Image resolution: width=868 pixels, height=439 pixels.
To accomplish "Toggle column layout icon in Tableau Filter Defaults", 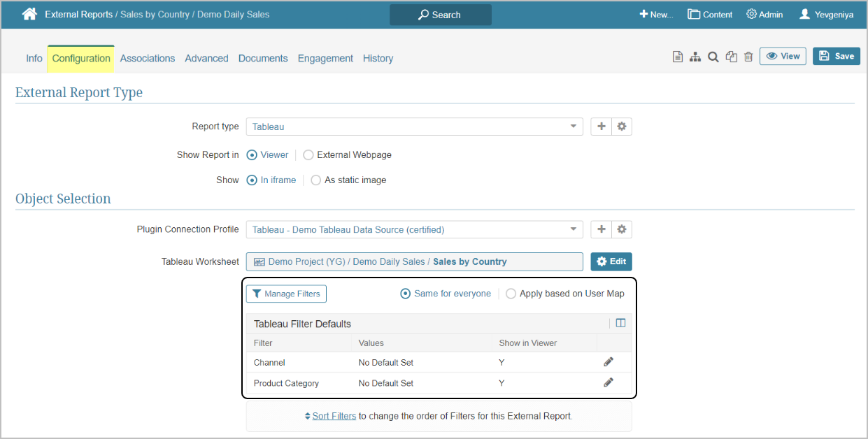I will coord(620,323).
